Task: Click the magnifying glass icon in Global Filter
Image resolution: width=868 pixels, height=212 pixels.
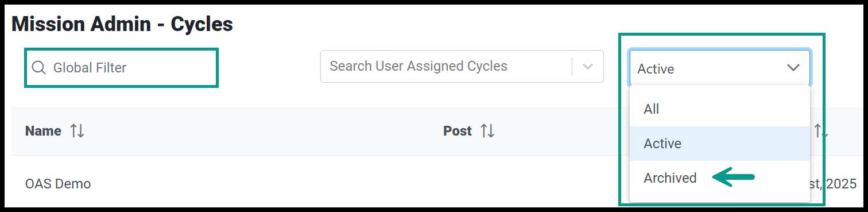Action: click(x=38, y=68)
